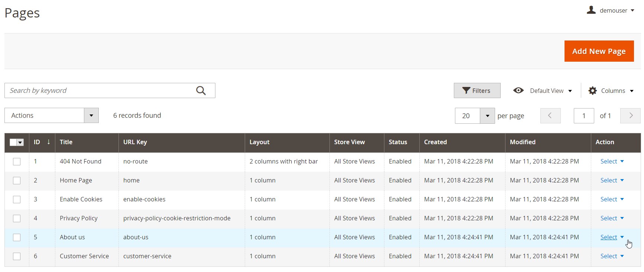Screen dimensions: 644x272
Task: Open Select action for Privacy Policy row
Action: pos(612,218)
